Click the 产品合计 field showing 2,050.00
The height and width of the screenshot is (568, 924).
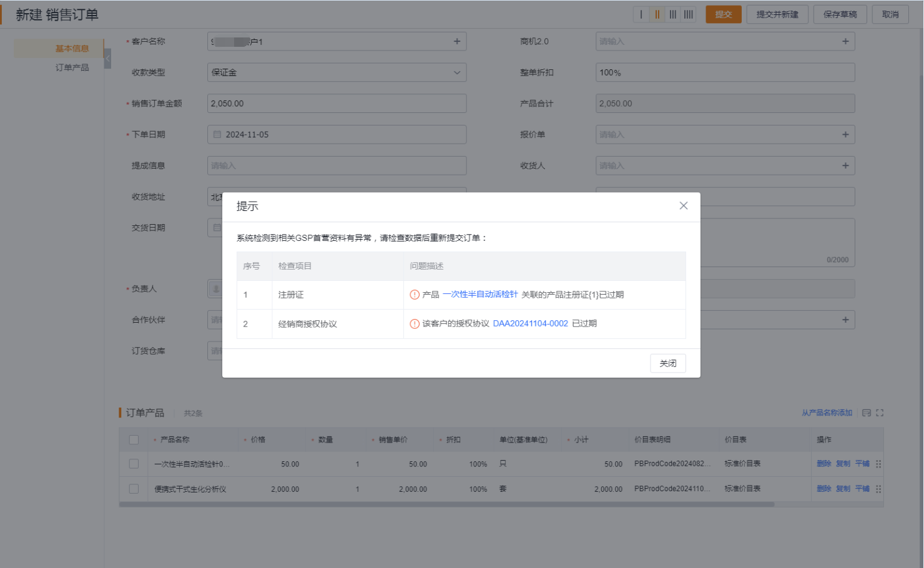tap(725, 104)
